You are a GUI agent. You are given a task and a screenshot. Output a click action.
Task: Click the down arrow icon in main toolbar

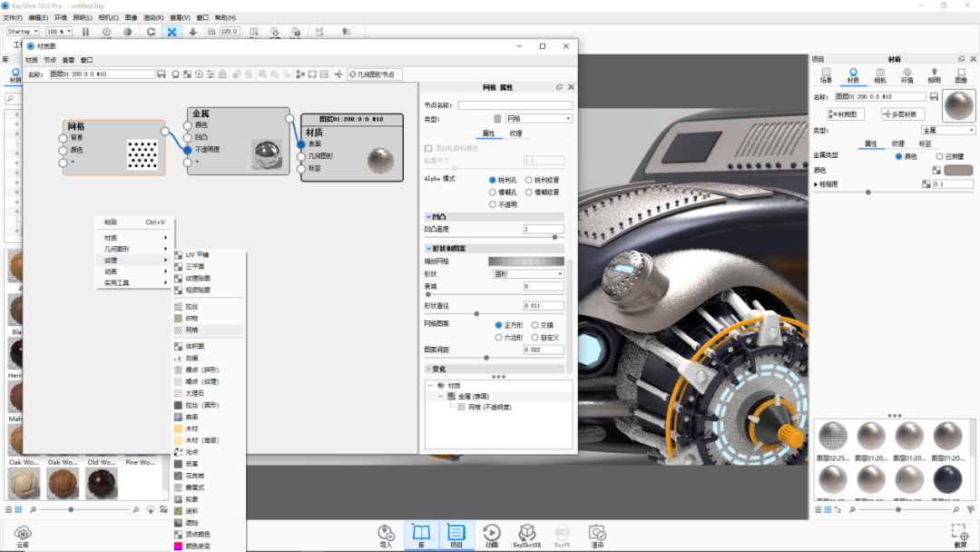tap(192, 31)
